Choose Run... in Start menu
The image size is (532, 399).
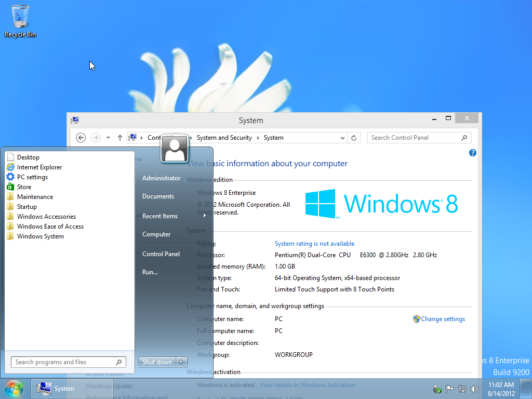(150, 272)
